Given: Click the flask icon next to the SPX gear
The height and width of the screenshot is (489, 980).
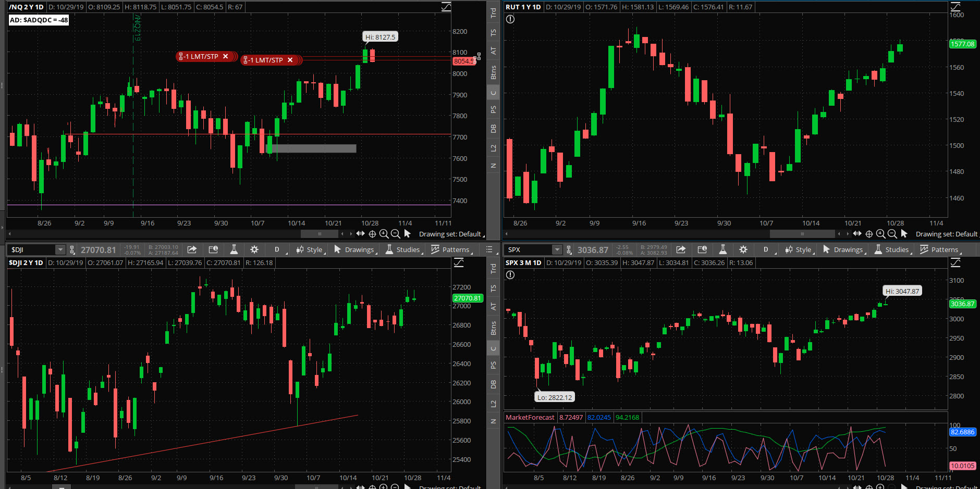Looking at the screenshot, I should pyautogui.click(x=722, y=249).
